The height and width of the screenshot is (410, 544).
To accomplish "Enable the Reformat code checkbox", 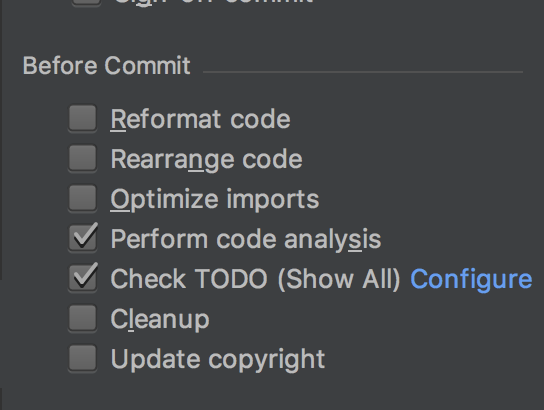I will [x=83, y=118].
